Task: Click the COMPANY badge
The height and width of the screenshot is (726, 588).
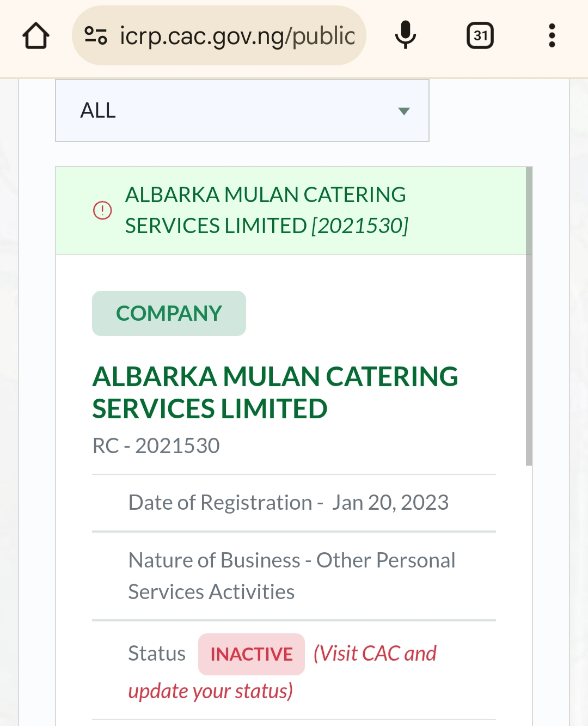Action: 169,313
